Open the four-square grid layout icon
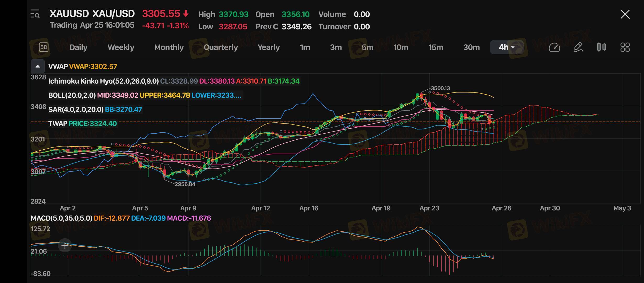The image size is (644, 283). pos(625,47)
